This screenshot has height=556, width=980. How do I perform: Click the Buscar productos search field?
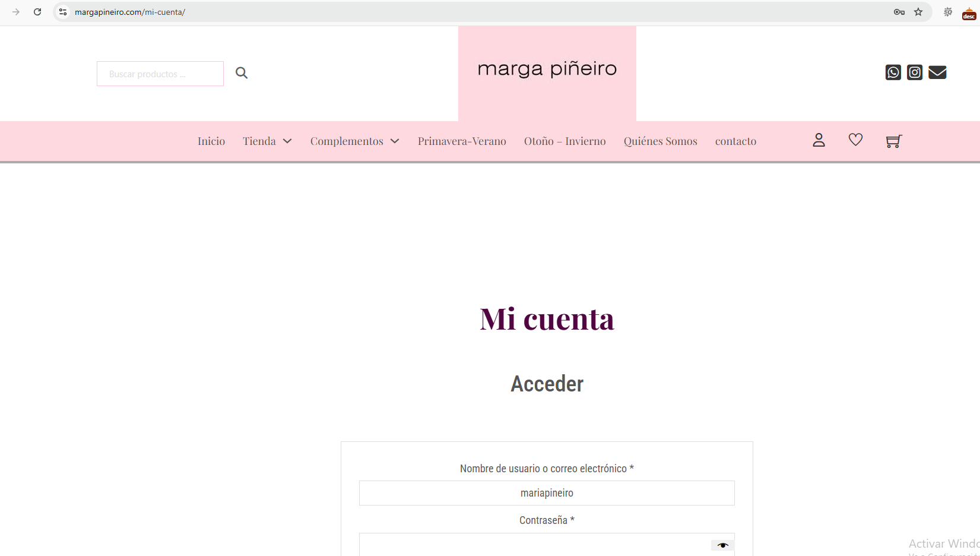tap(160, 74)
